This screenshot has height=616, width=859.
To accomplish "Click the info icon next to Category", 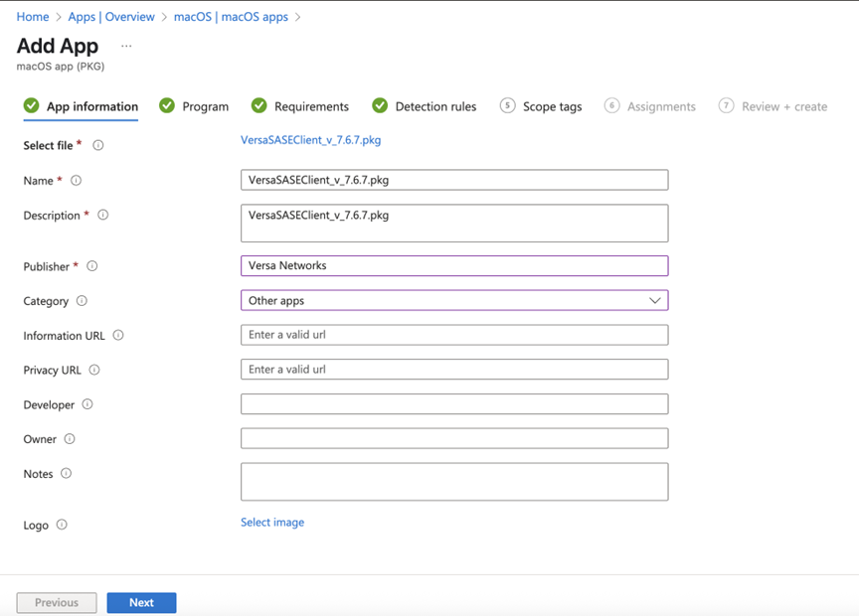I will 82,301.
